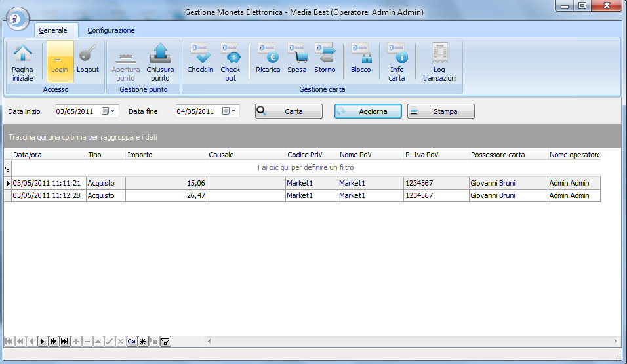
Task: Click the Aggiorna button
Action: [x=369, y=111]
